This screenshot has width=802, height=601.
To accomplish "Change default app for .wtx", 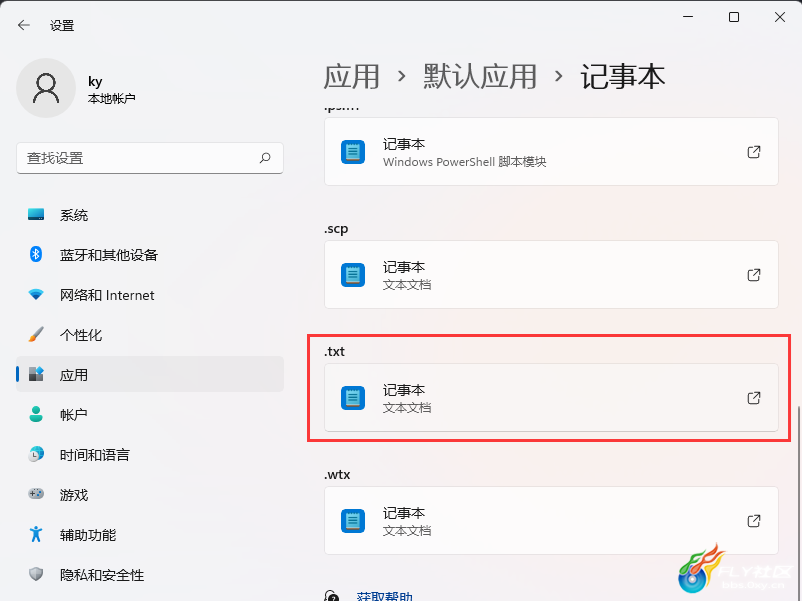I will (551, 520).
